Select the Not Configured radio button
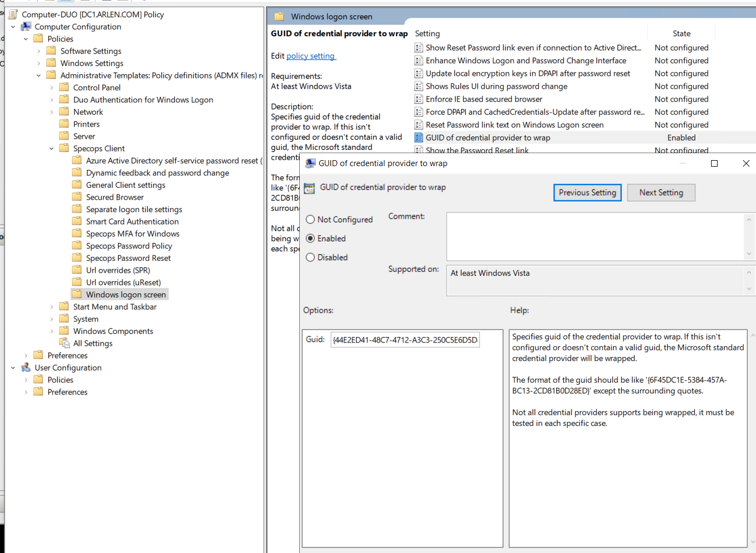The image size is (756, 553). pos(310,219)
